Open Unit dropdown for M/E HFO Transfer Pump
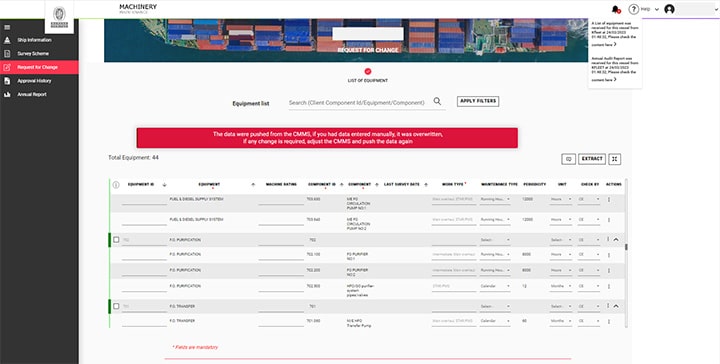Image resolution: width=720 pixels, height=364 pixels. click(561, 321)
